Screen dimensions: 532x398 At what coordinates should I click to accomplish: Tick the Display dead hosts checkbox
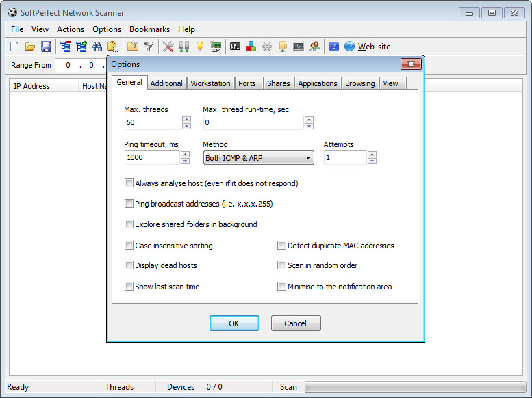(129, 265)
